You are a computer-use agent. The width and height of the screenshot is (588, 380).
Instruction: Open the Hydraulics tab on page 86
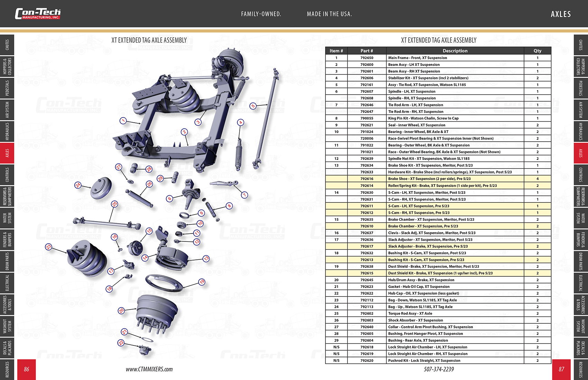[7, 131]
